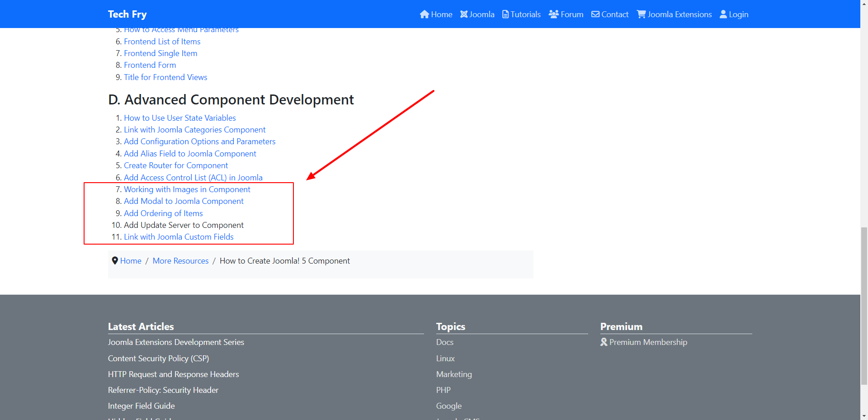
Task: Click the envelope icon beside Contact
Action: pos(595,14)
